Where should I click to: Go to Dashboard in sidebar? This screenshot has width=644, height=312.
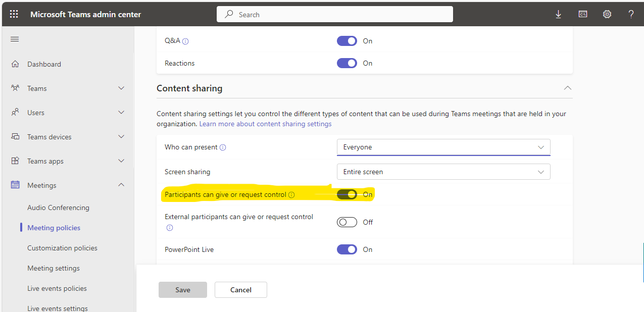[44, 64]
